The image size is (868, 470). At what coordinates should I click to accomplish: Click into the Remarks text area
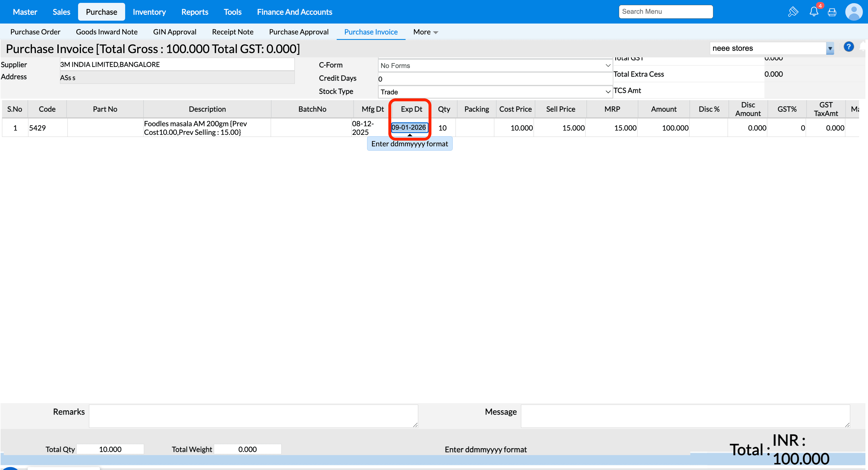[x=253, y=416]
